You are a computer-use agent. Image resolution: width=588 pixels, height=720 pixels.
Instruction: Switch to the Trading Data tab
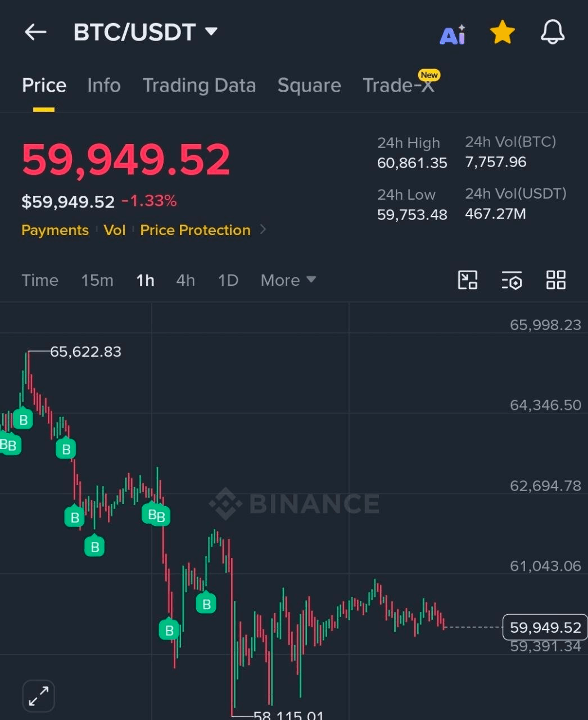tap(199, 85)
